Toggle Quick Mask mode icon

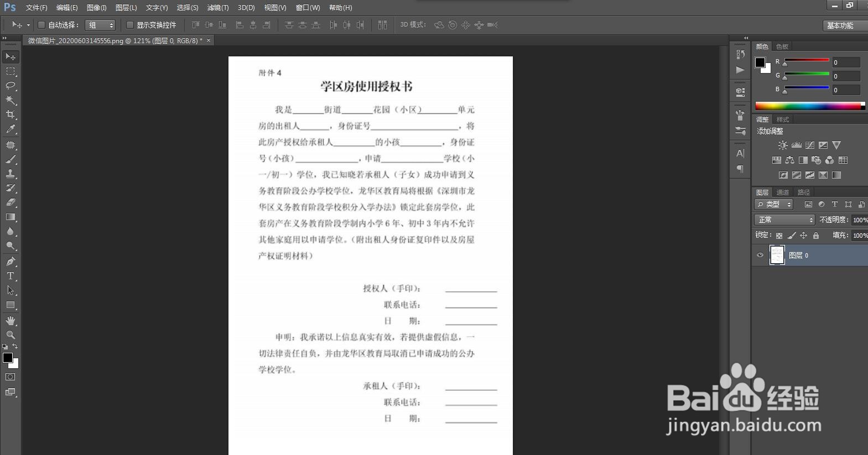(11, 377)
